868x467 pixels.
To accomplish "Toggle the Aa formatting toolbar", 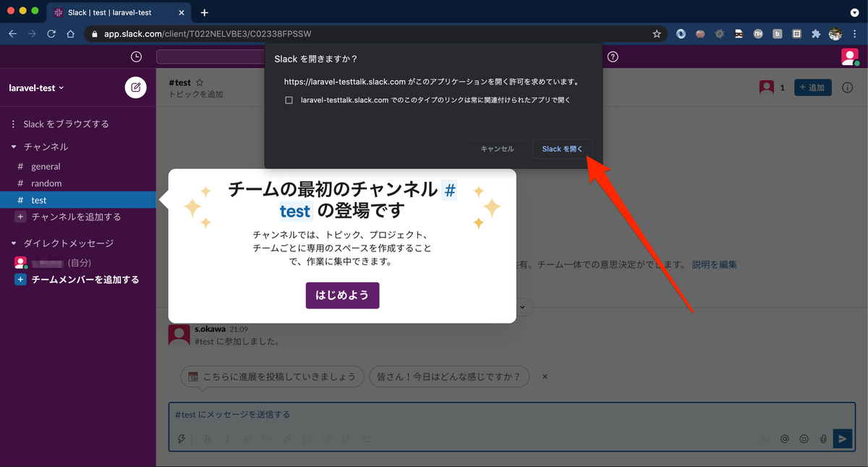I will [766, 439].
